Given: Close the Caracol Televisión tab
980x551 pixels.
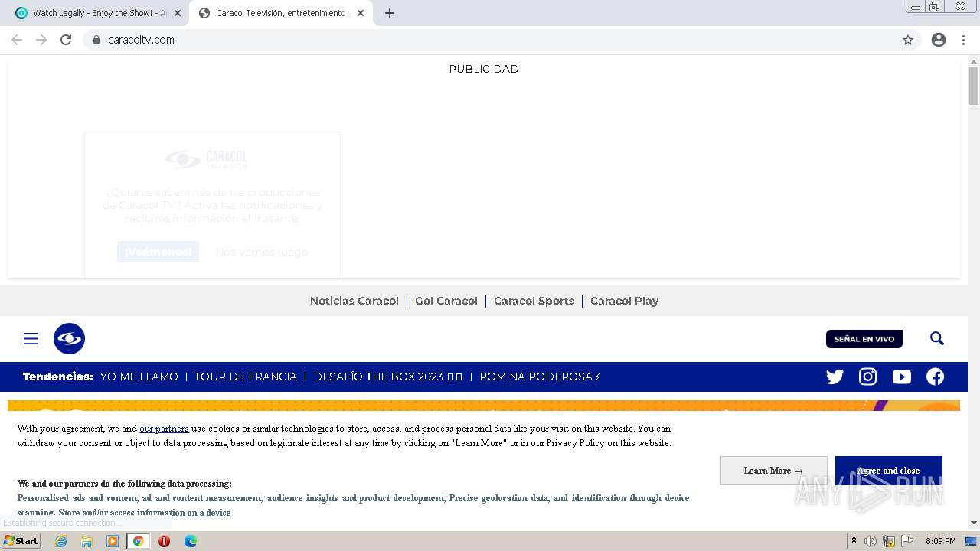Looking at the screenshot, I should pos(361,13).
